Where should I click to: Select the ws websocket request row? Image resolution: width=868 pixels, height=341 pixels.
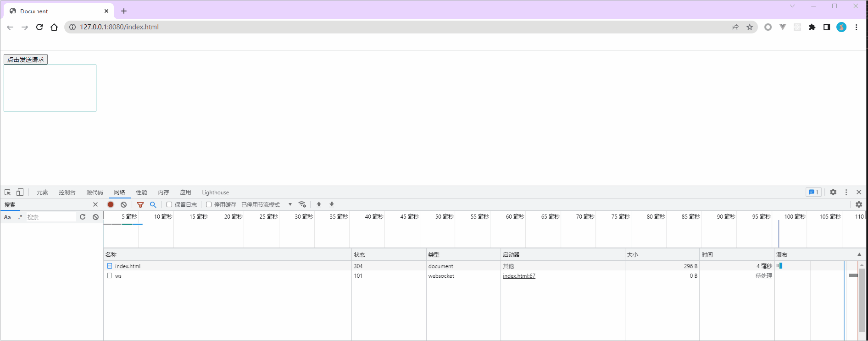439,276
